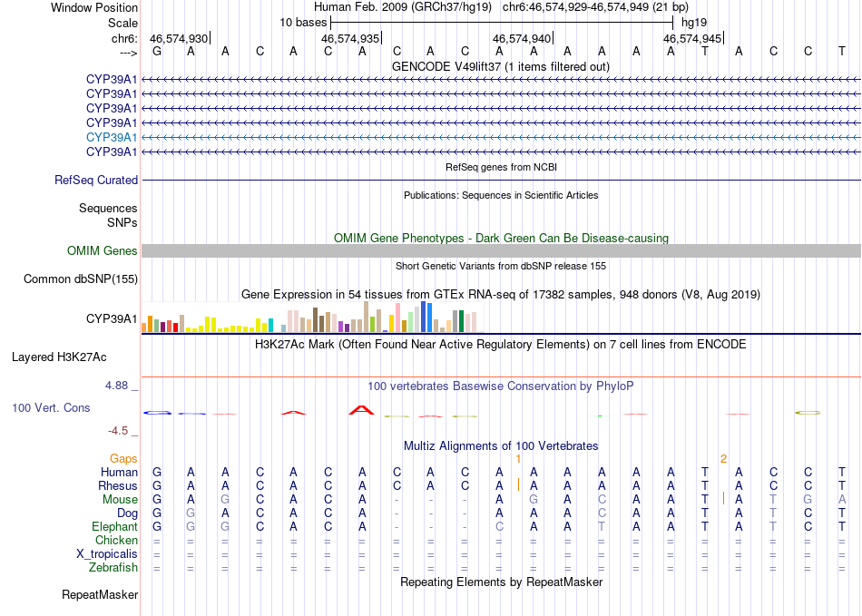The width and height of the screenshot is (862, 616).
Task: Select the Rhesus alignment row label
Action: pyautogui.click(x=118, y=486)
